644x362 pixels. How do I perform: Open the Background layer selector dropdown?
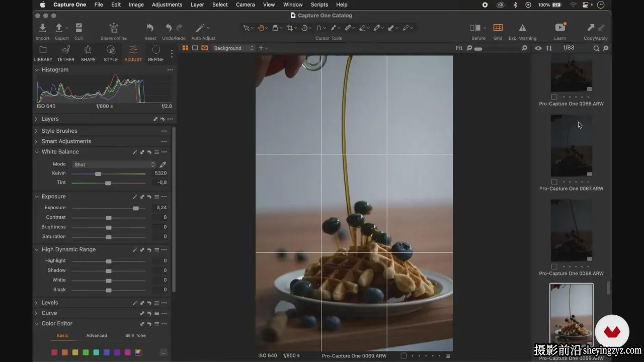[234, 48]
